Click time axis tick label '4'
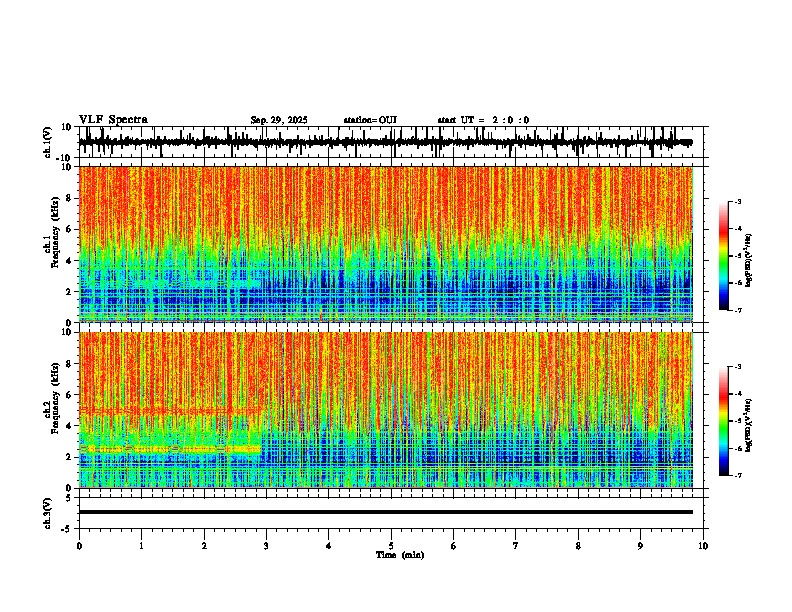This screenshot has height=612, width=792. [x=329, y=546]
